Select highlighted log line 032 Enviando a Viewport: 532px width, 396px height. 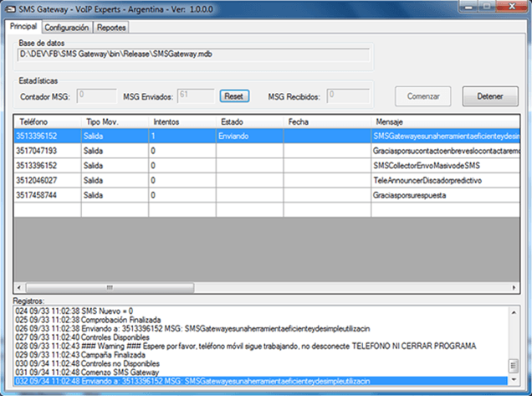click(261, 381)
